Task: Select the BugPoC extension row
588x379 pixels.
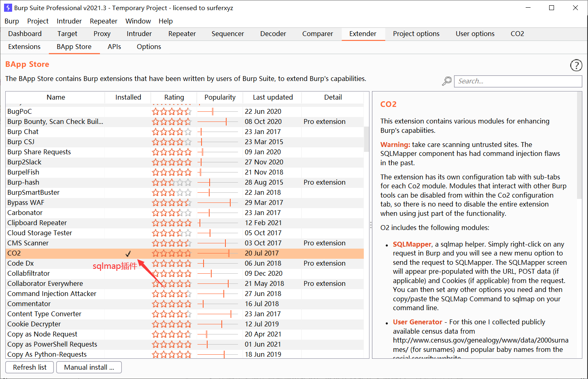Action: pos(185,111)
